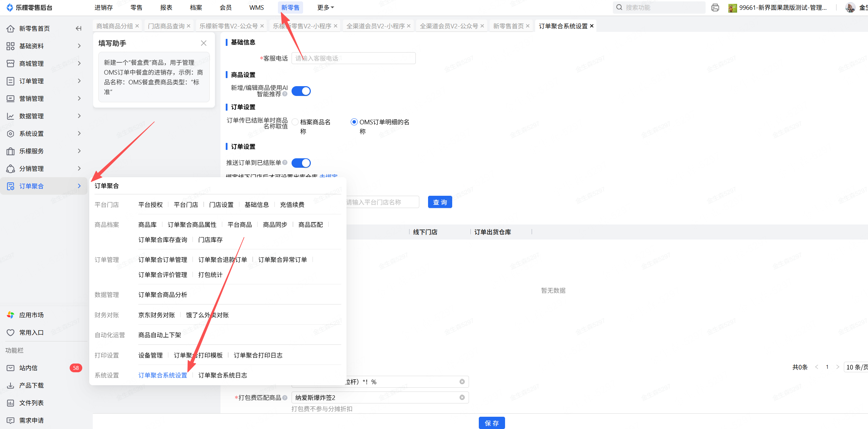
Task: Open the 10 条/页 page size dropdown
Action: (856, 367)
